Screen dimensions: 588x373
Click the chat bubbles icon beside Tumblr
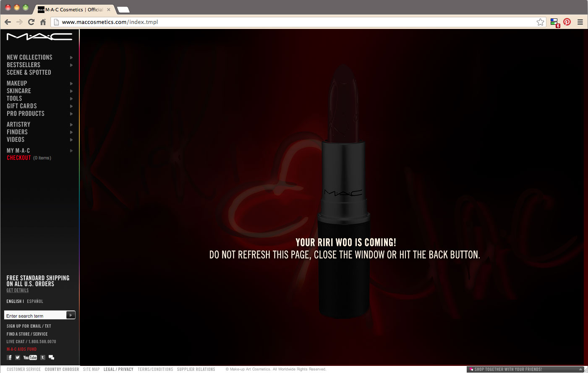pyautogui.click(x=51, y=357)
